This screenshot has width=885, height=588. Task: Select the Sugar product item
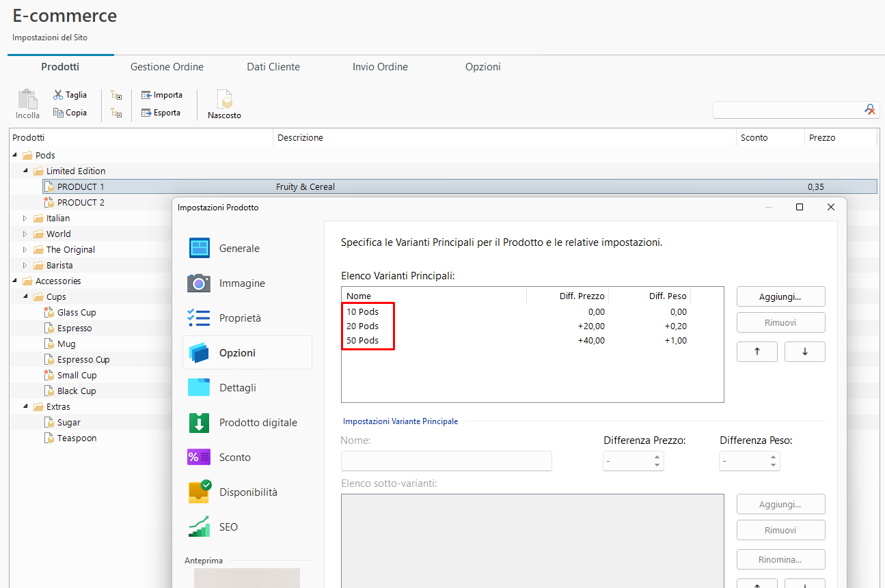point(68,422)
